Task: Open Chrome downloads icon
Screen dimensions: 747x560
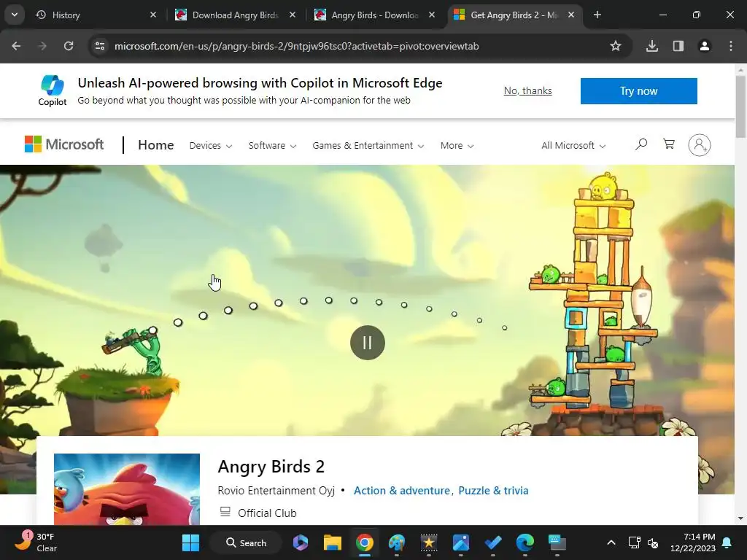Action: 652,46
